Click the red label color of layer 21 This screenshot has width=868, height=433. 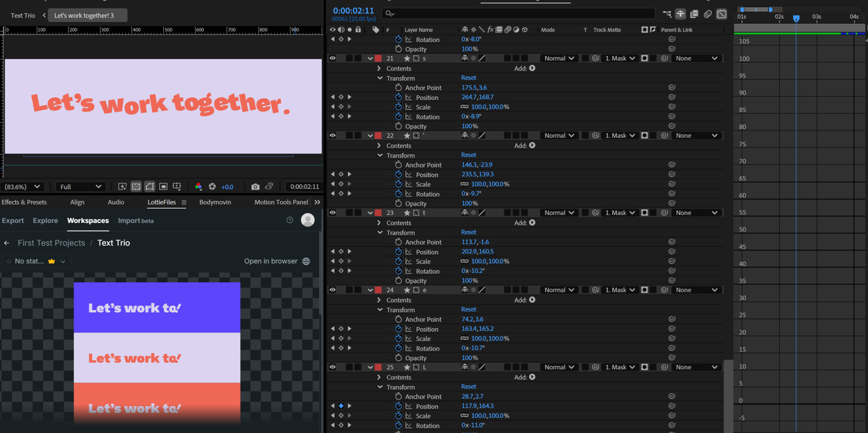[x=378, y=58]
